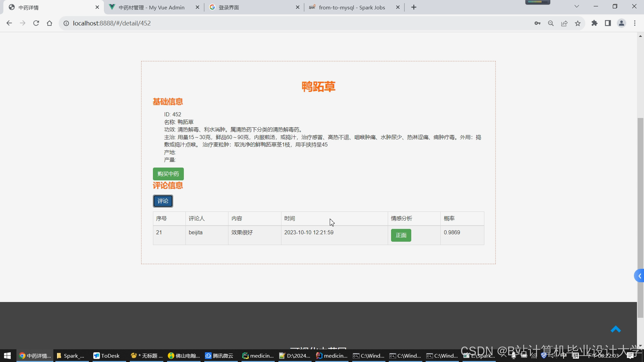This screenshot has height=362, width=644.
Task: Click the green 正面 sentiment tag
Action: point(401,235)
